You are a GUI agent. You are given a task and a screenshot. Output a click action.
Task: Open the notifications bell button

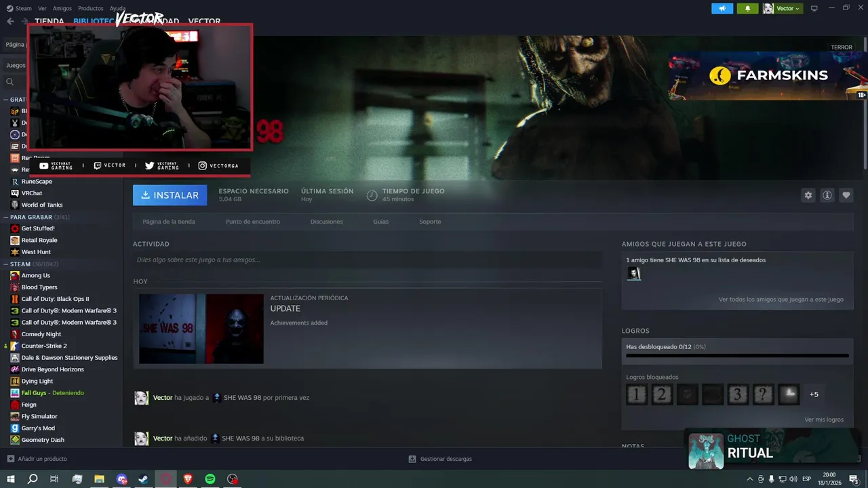point(748,8)
